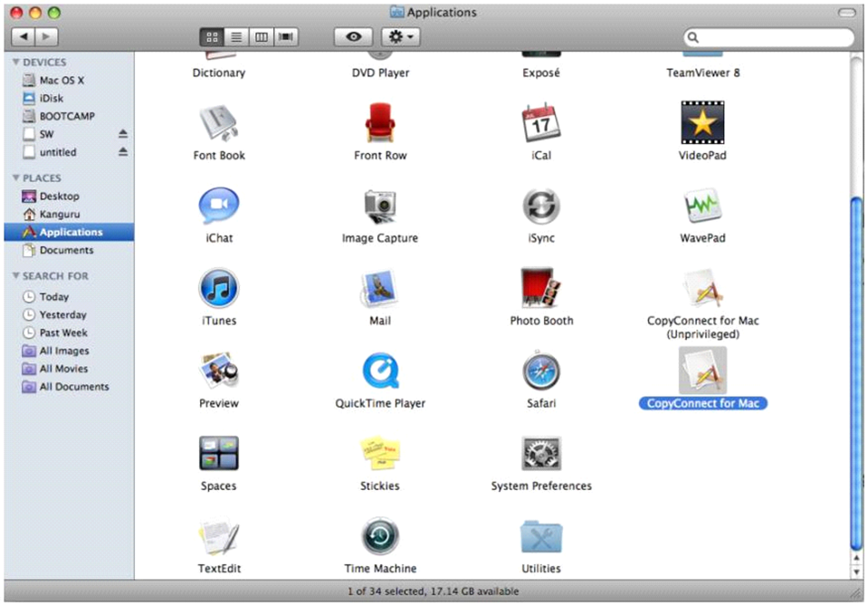Collapse the SEARCH FOR sidebar section
Viewport: 868px width, 606px height.
coord(16,276)
